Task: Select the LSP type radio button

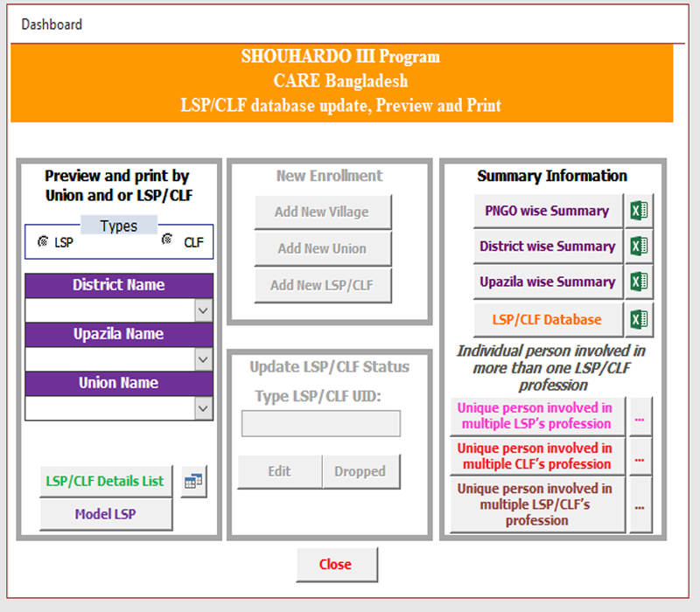Action: pos(43,241)
